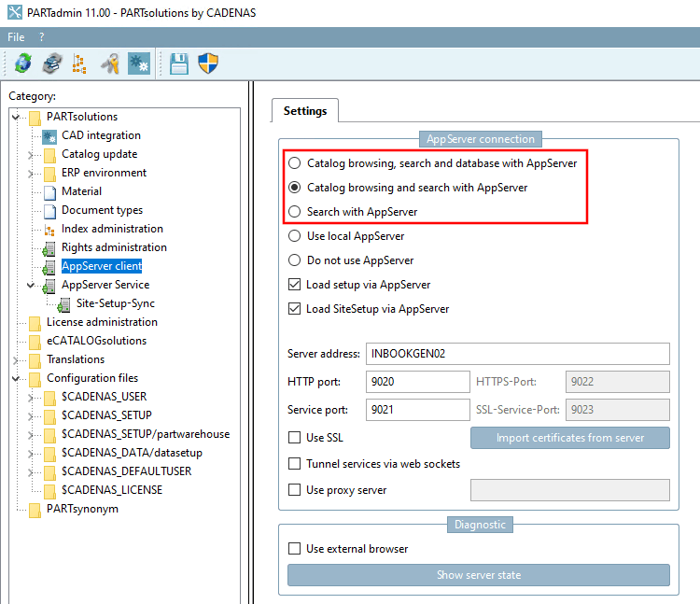Click the printer toolbar icon

point(52,63)
